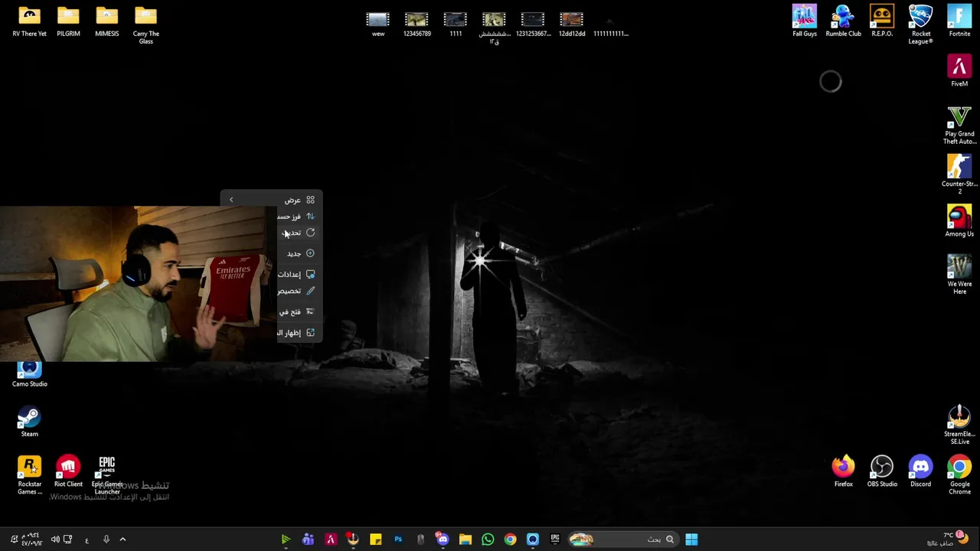Open Google Chrome desktop shortcut
Viewport: 980px width, 551px height.
(959, 475)
